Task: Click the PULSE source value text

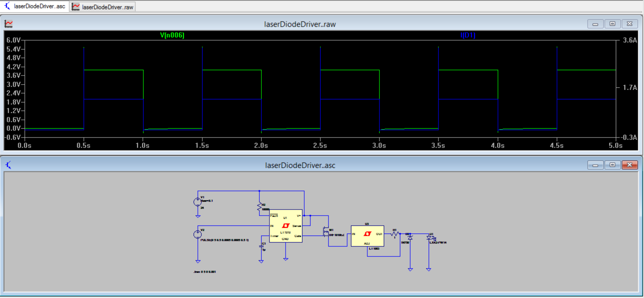Action: [x=225, y=240]
